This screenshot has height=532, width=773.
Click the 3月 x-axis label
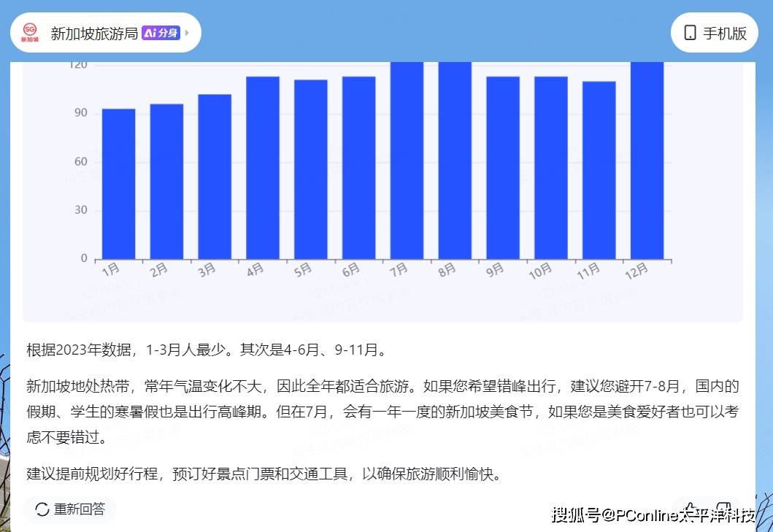(207, 270)
